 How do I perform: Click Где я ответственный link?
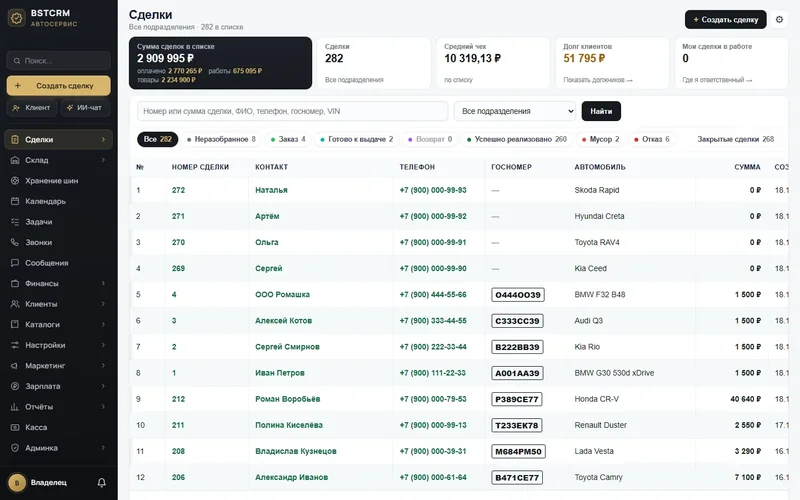tap(717, 80)
